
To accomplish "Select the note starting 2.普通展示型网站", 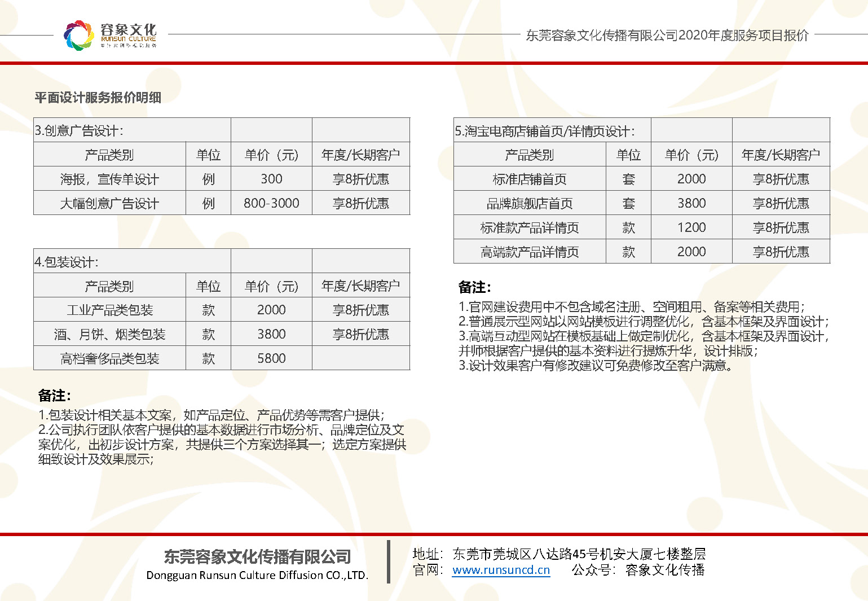I will pos(644,322).
